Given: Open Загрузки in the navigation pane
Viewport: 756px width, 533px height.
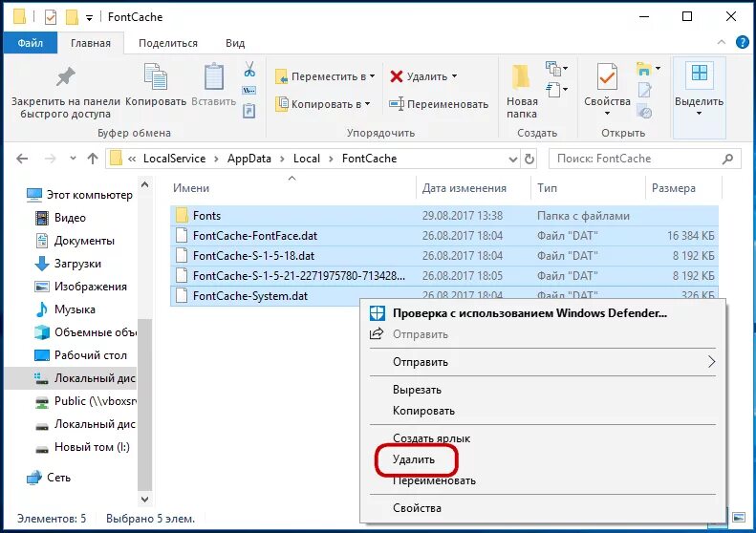Looking at the screenshot, I should [68, 264].
